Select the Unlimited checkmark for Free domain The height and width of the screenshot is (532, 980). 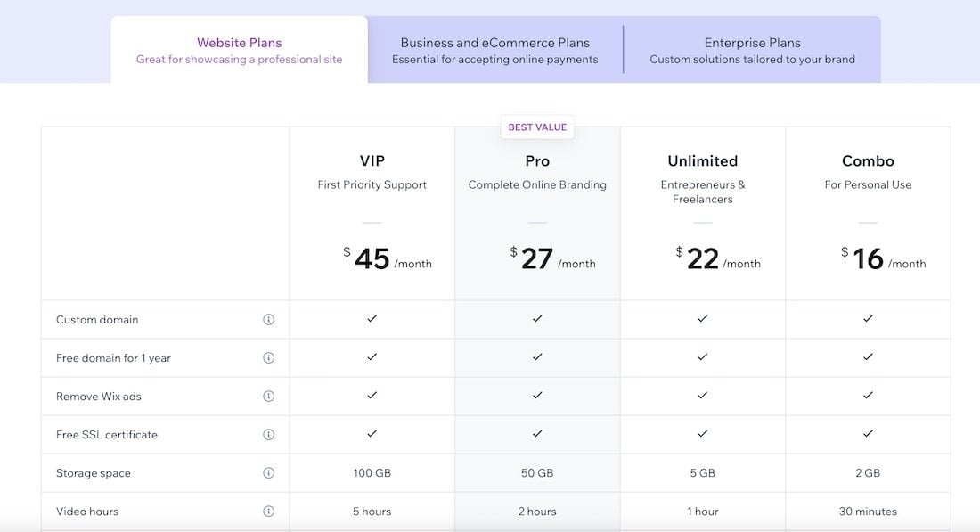pos(703,356)
